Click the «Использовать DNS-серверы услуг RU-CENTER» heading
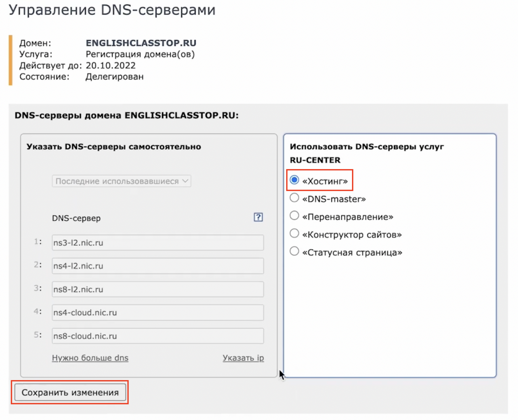The image size is (518, 420). point(367,153)
